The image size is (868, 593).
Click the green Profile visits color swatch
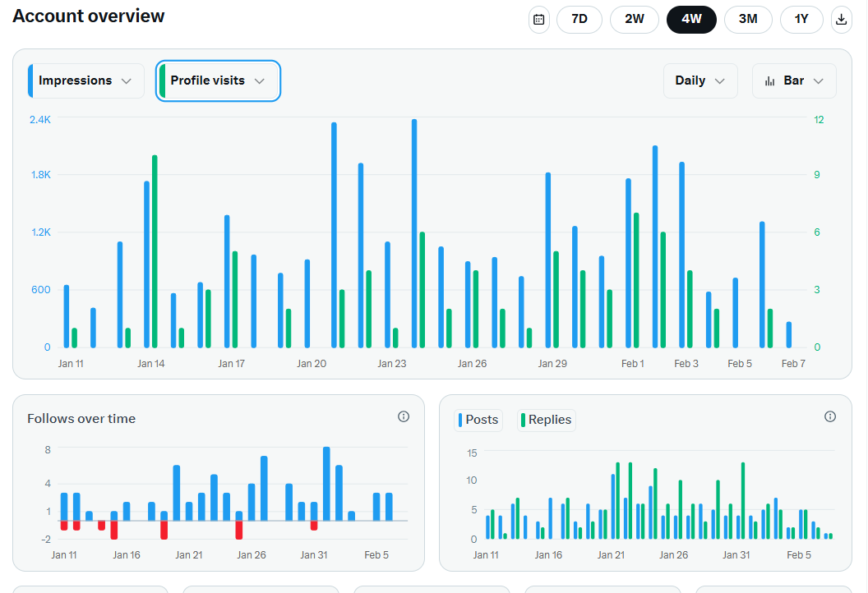click(x=162, y=80)
